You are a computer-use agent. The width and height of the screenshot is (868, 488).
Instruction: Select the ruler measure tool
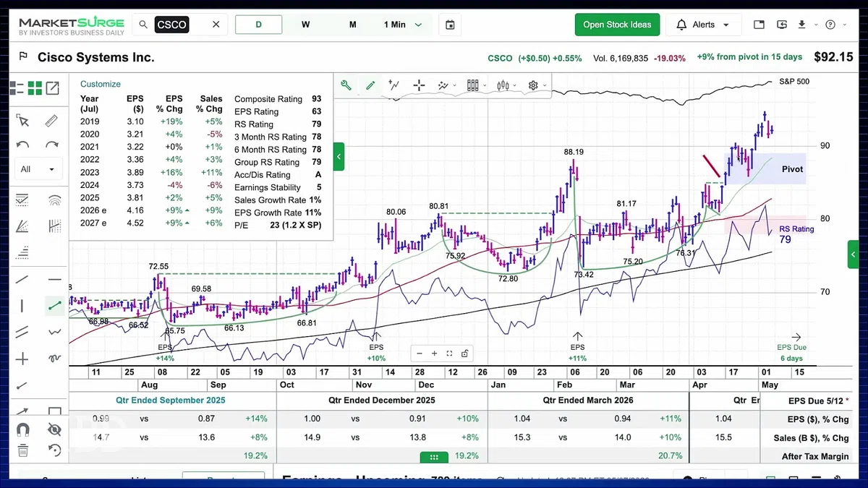coord(51,121)
